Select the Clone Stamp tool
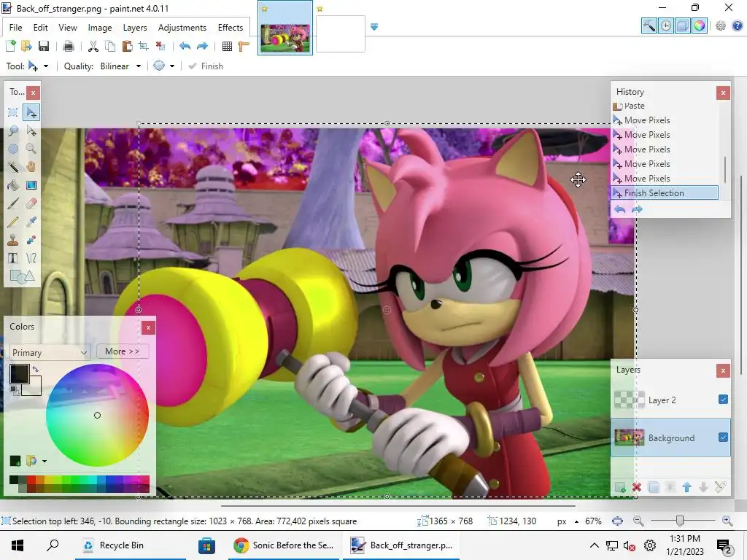 13,240
